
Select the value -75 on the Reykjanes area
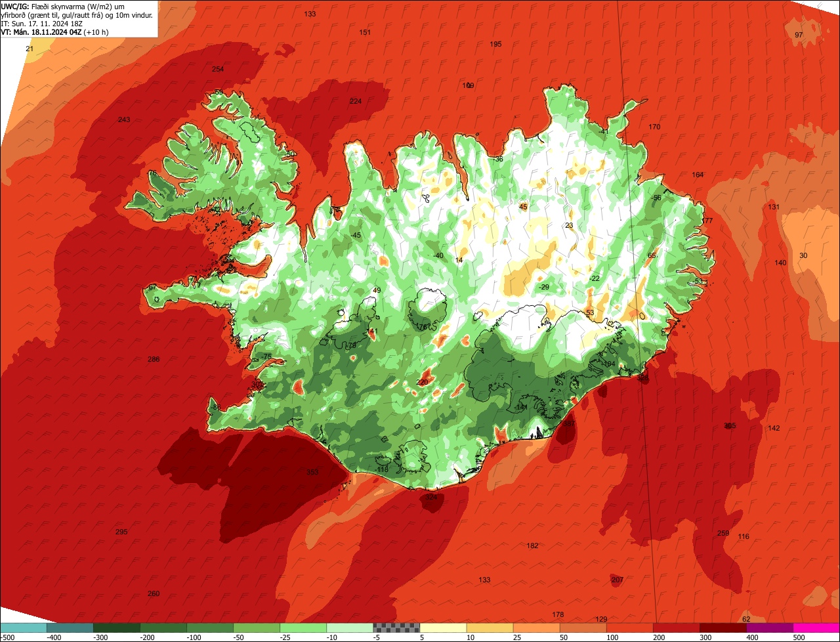coord(266,356)
